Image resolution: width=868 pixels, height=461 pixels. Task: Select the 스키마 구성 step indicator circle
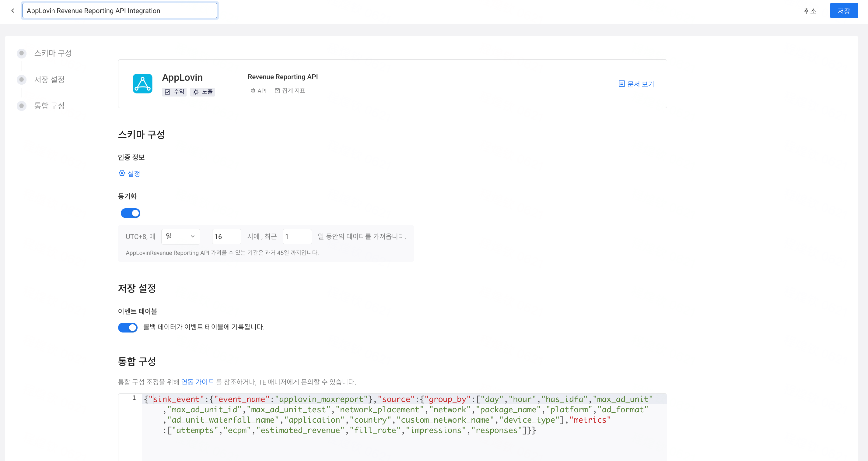pyautogui.click(x=22, y=53)
